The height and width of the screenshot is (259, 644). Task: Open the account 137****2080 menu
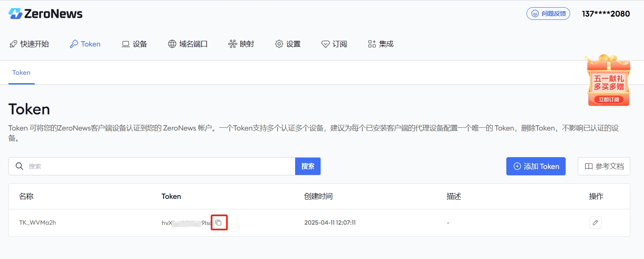pos(606,14)
